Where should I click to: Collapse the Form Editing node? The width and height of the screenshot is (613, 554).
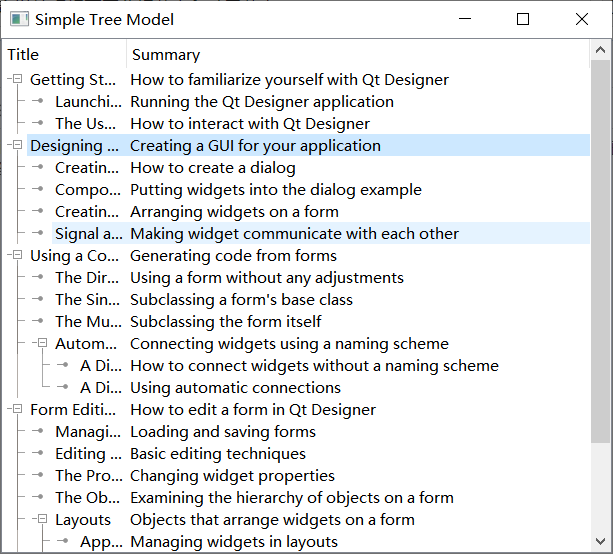(x=18, y=409)
